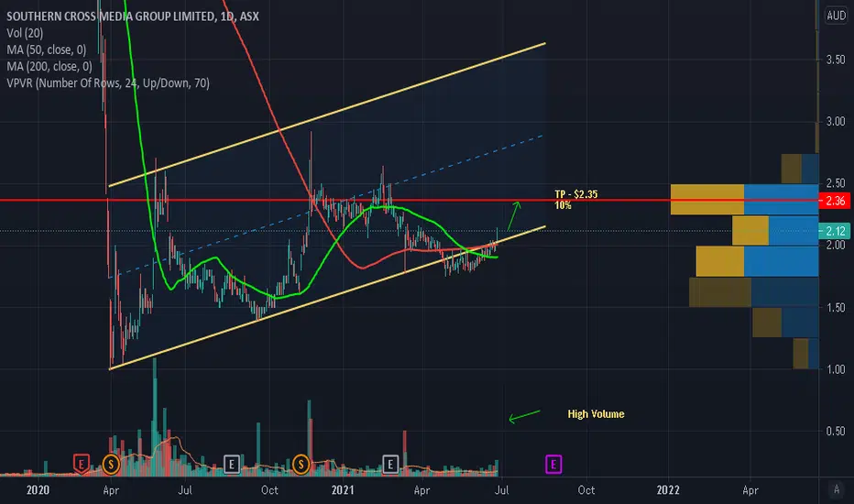Select the VPVR indicator legend

click(x=108, y=83)
